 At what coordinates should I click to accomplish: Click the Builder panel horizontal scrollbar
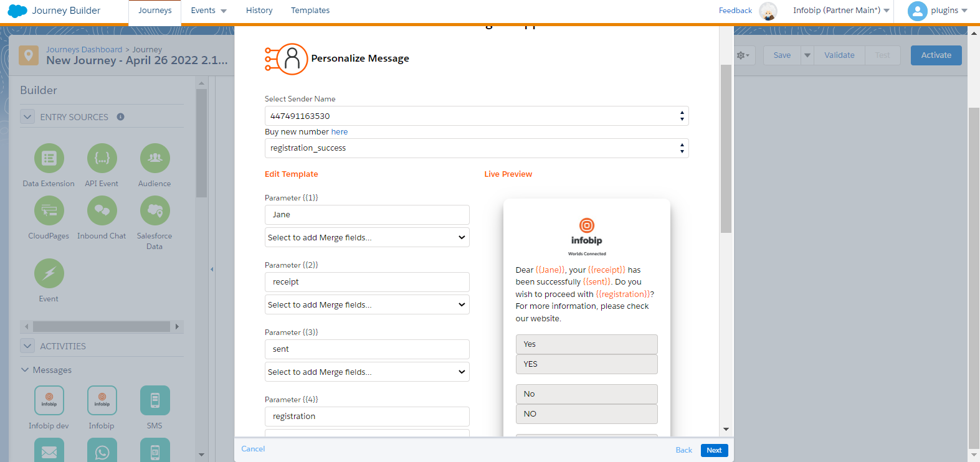pos(101,327)
